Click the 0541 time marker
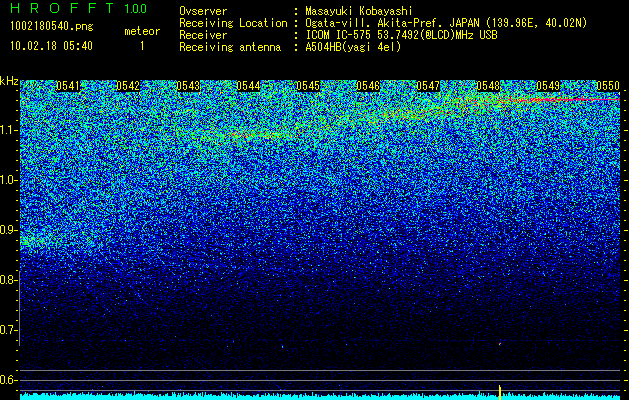629x400 pixels. click(68, 86)
